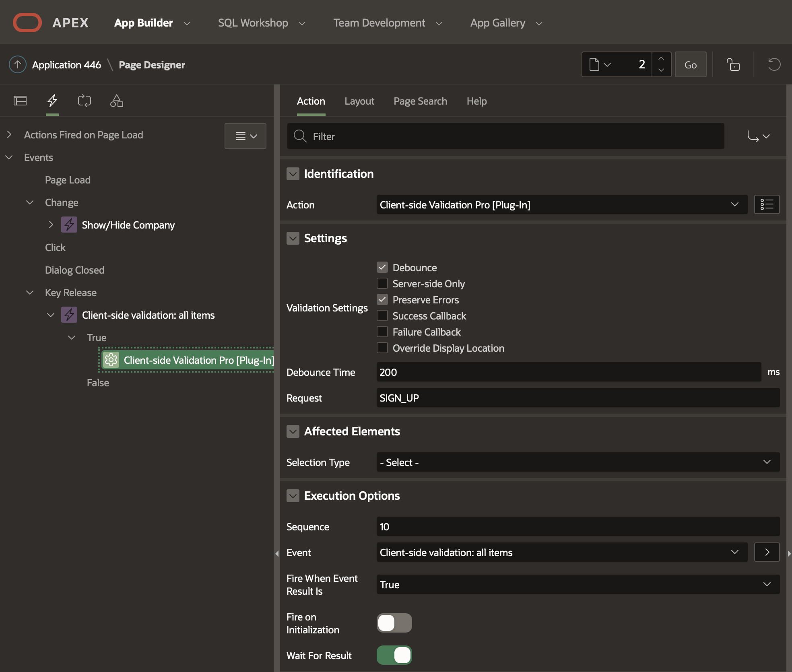Increment the page number stepper
The height and width of the screenshot is (672, 792).
click(661, 59)
